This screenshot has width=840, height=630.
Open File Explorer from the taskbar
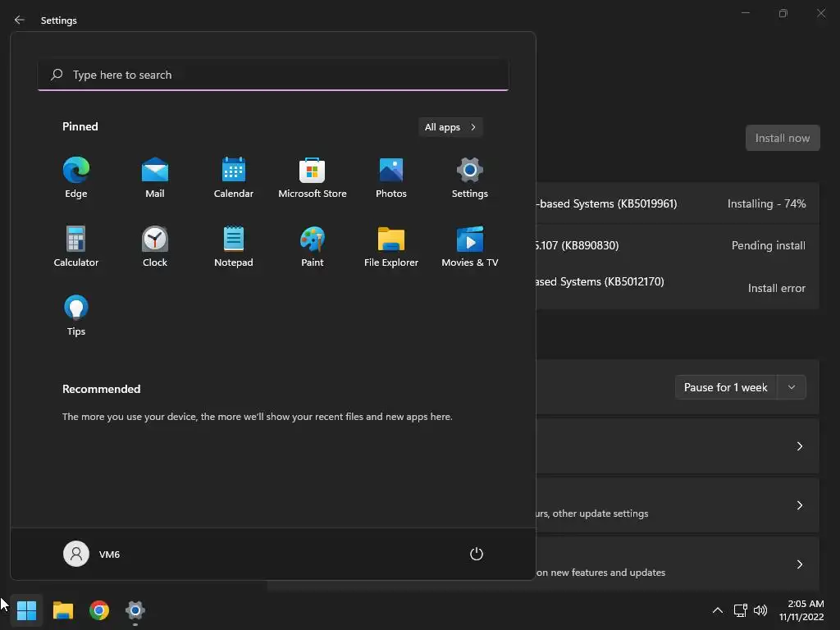[62, 610]
